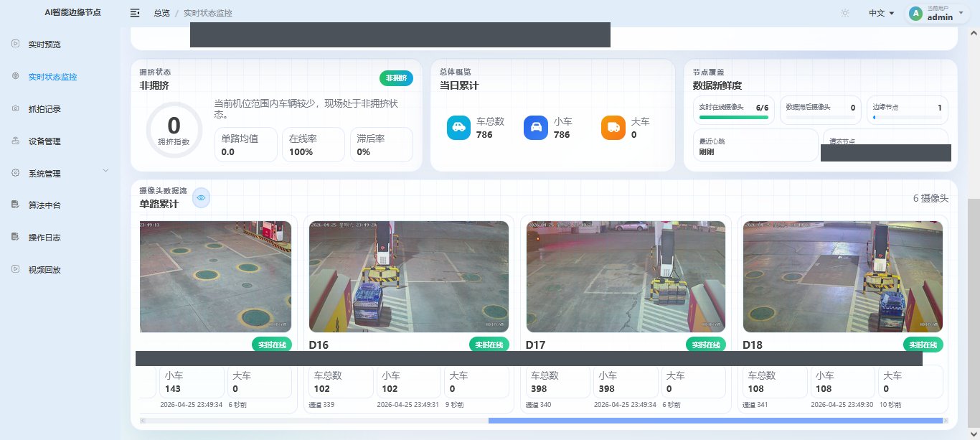Click the 操作日志 log icon

point(15,237)
